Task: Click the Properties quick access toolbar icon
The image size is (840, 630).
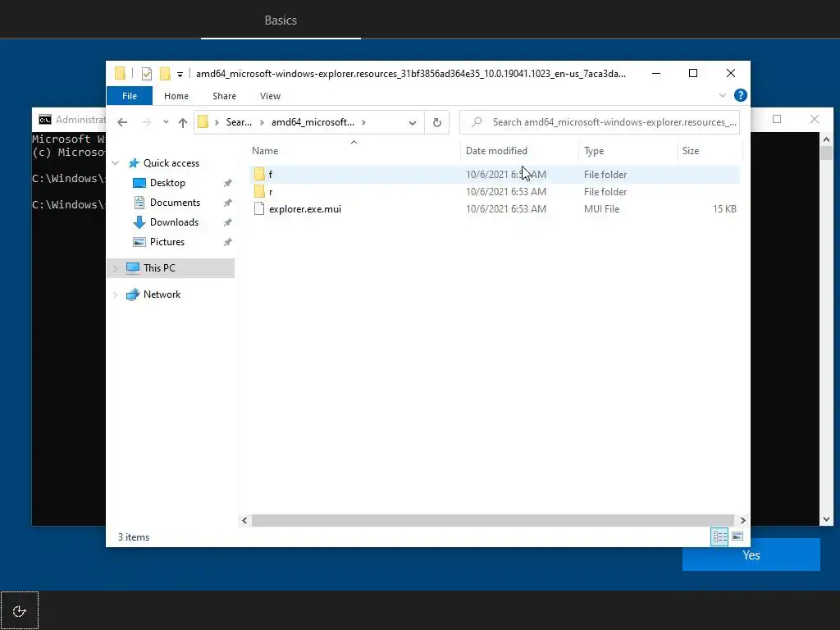Action: (146, 74)
